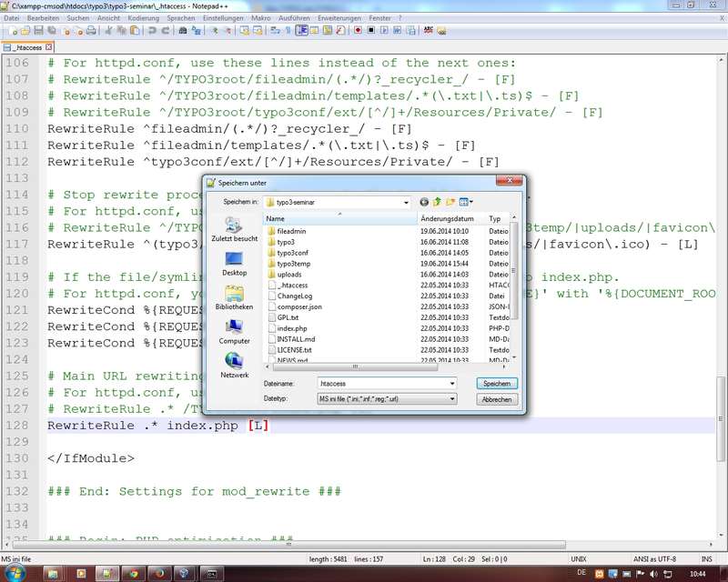Click the Abbrechen button
The image size is (728, 582).
pyautogui.click(x=497, y=399)
